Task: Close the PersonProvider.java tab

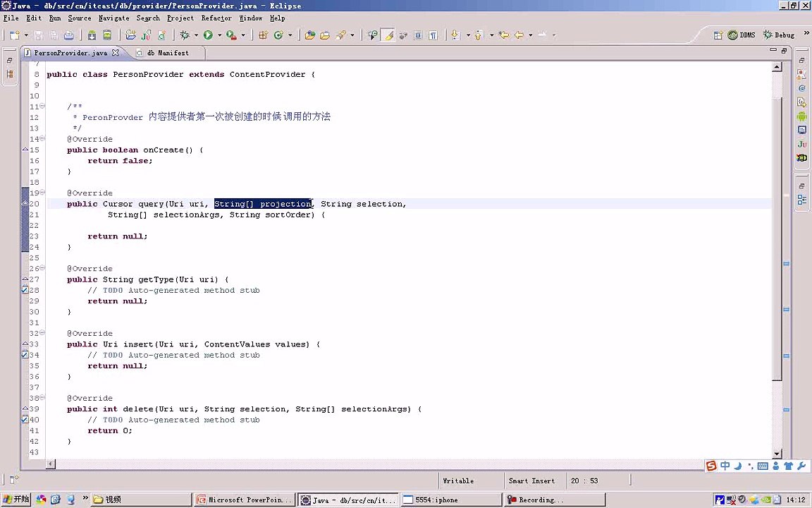Action: pyautogui.click(x=116, y=52)
